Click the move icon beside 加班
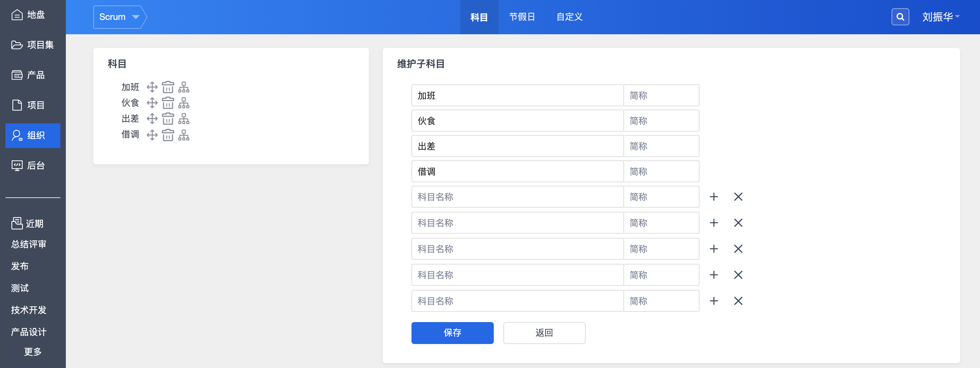 (152, 87)
